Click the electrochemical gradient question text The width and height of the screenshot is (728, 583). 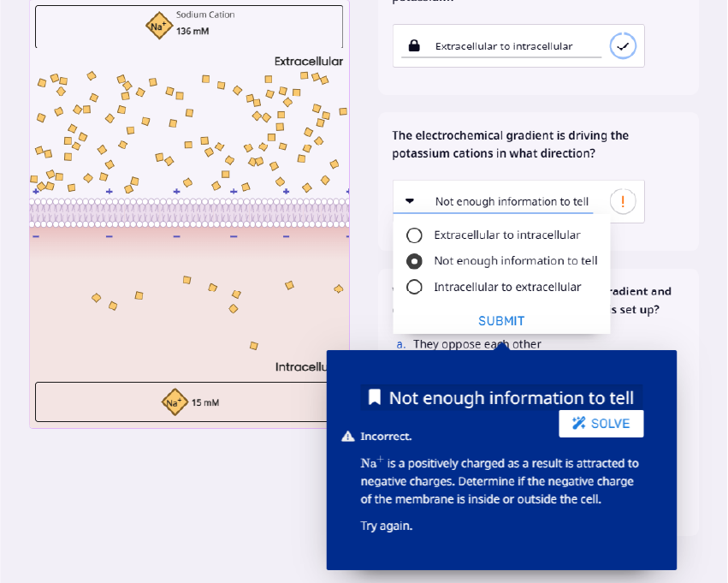[510, 145]
